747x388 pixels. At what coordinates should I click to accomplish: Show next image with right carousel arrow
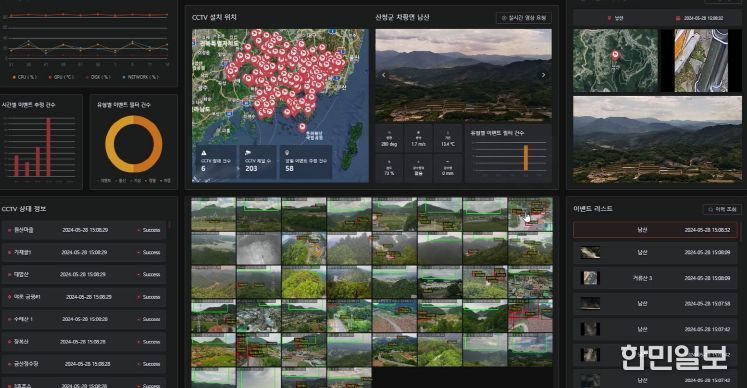click(x=543, y=75)
